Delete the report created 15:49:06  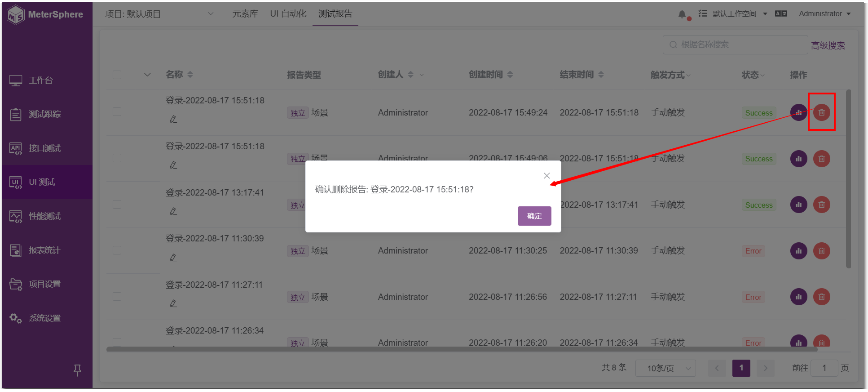click(821, 159)
